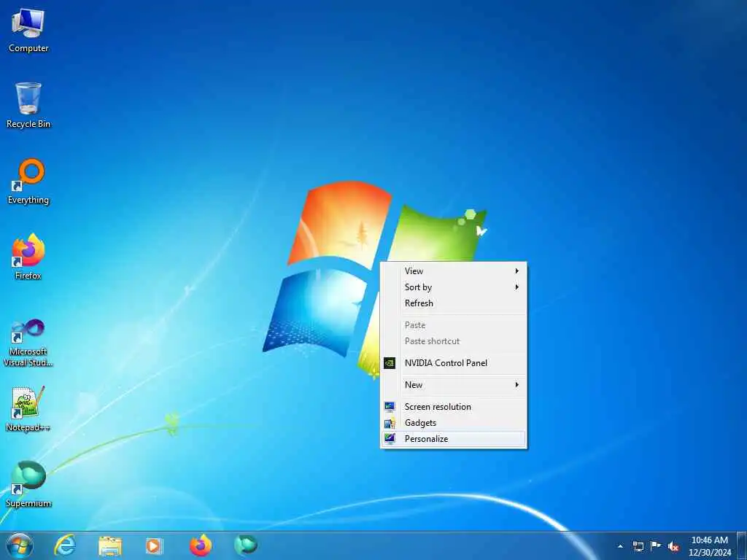This screenshot has height=560, width=747.
Task: Click the greyed-out Paste entry
Action: coord(454,325)
